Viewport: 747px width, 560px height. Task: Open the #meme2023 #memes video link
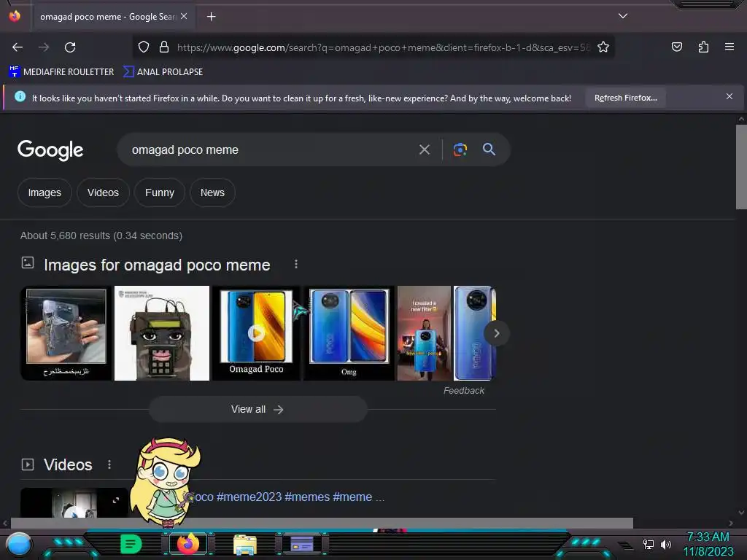(289, 497)
